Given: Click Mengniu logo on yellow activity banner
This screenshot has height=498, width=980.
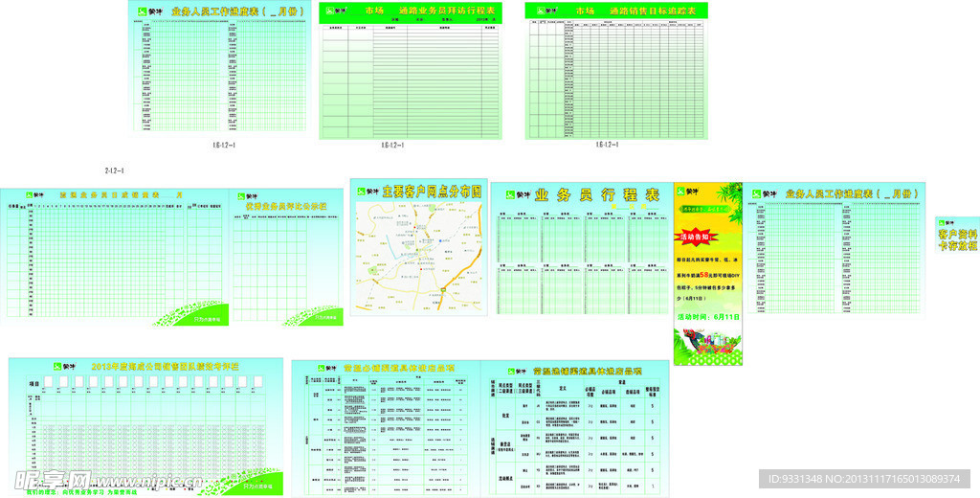Looking at the screenshot, I should click(688, 191).
